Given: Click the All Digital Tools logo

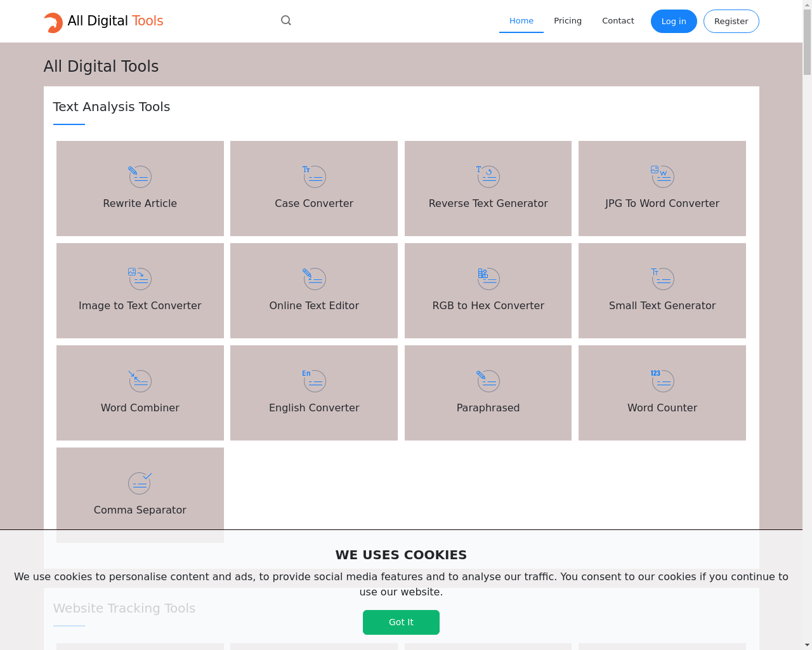Looking at the screenshot, I should pyautogui.click(x=103, y=22).
